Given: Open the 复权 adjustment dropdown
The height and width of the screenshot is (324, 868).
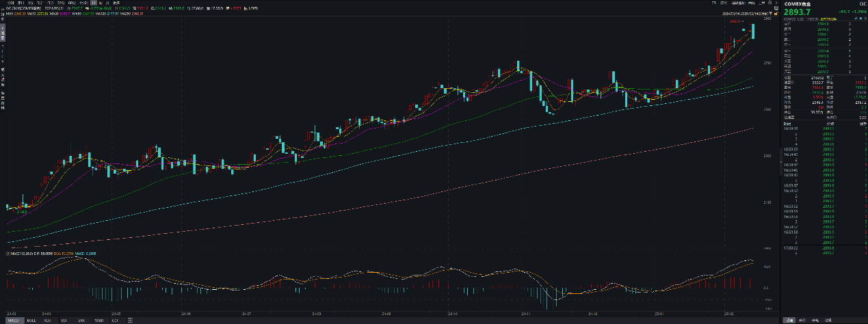Looking at the screenshot, I should pyautogui.click(x=723, y=3).
